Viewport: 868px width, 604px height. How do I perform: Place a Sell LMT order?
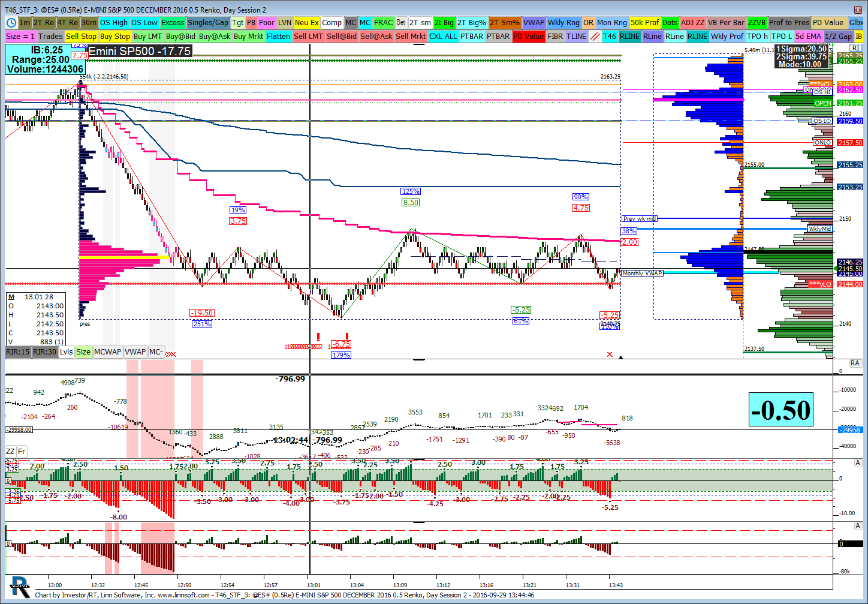[x=309, y=37]
